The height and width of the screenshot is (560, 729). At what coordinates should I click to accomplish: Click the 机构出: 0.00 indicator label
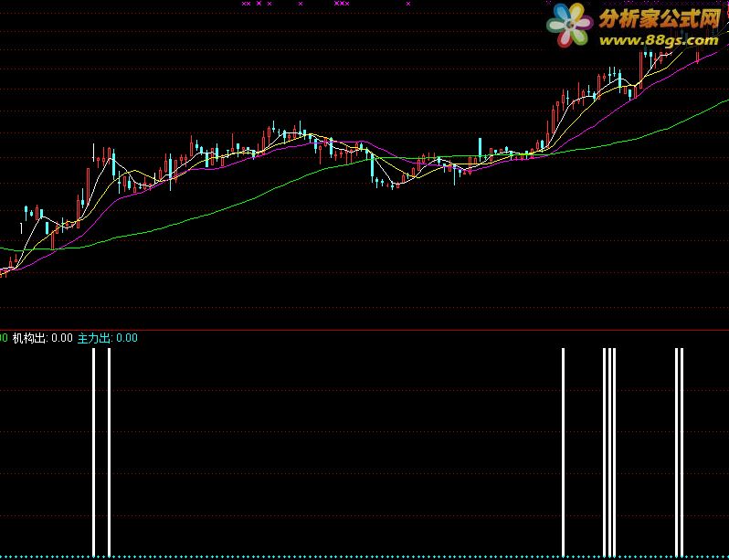click(x=42, y=338)
